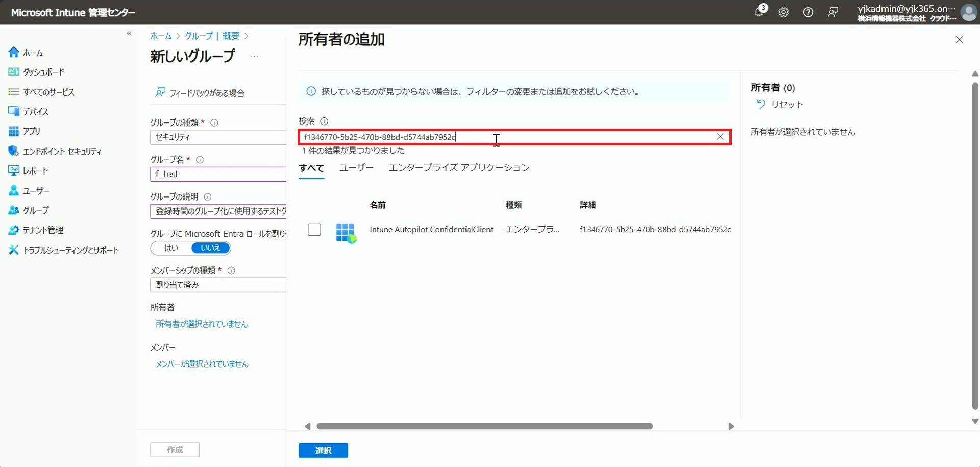Switch to the すべて tab

click(311, 168)
